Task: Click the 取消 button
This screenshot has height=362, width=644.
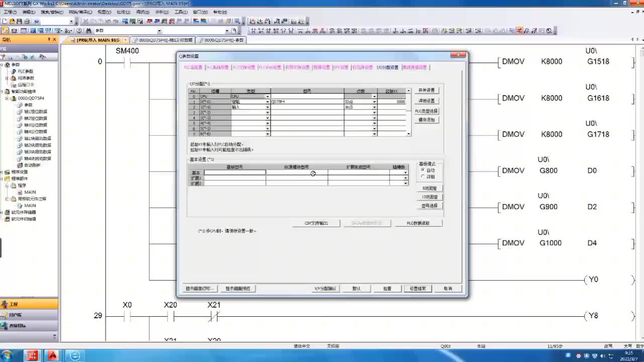Action: [448, 289]
